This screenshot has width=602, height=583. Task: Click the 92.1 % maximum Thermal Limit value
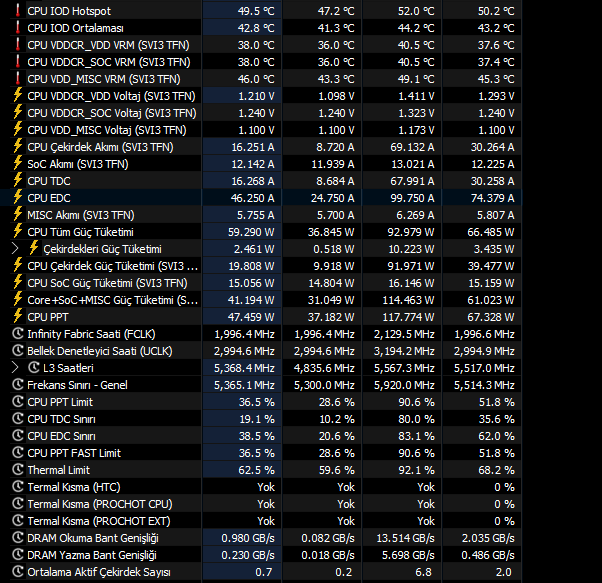pos(416,470)
